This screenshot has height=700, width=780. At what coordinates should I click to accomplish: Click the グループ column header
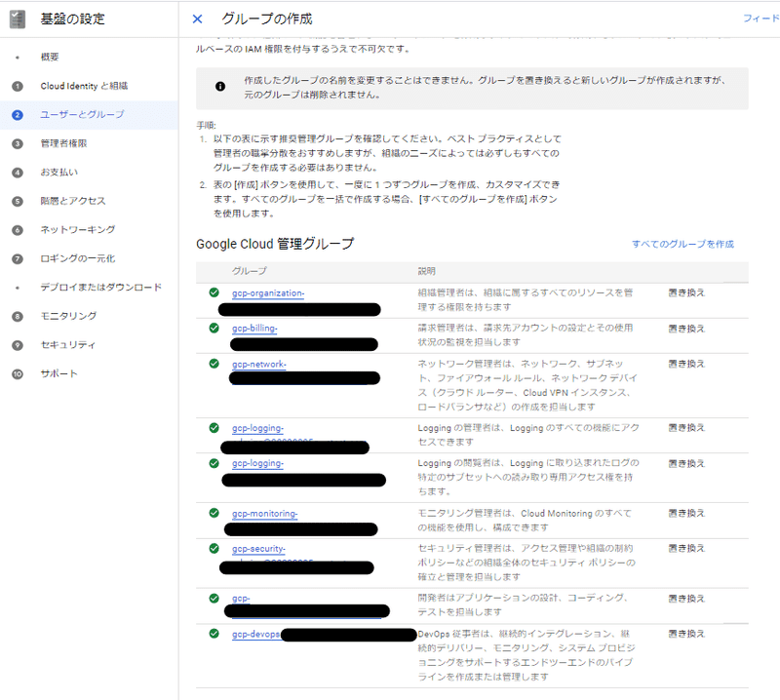click(250, 271)
